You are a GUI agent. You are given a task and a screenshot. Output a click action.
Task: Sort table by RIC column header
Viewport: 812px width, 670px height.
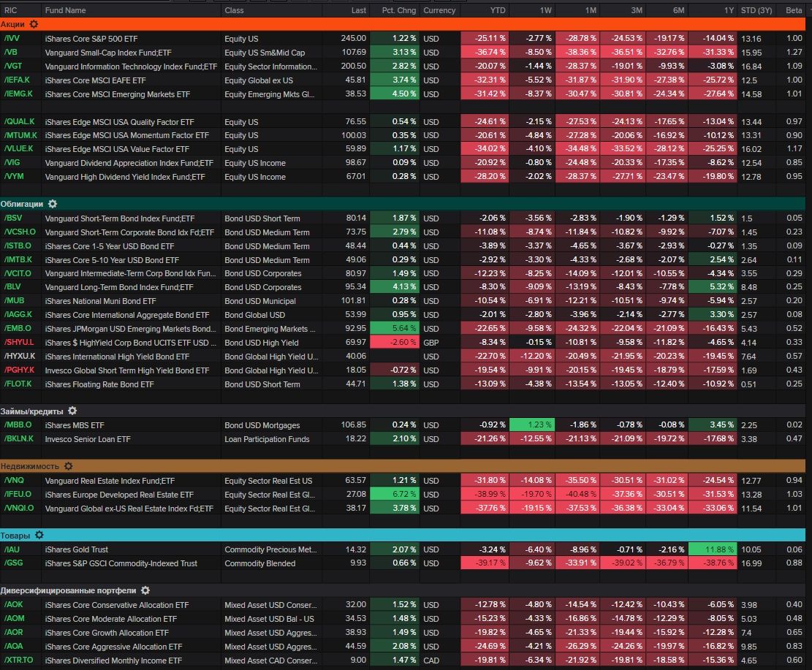point(10,10)
